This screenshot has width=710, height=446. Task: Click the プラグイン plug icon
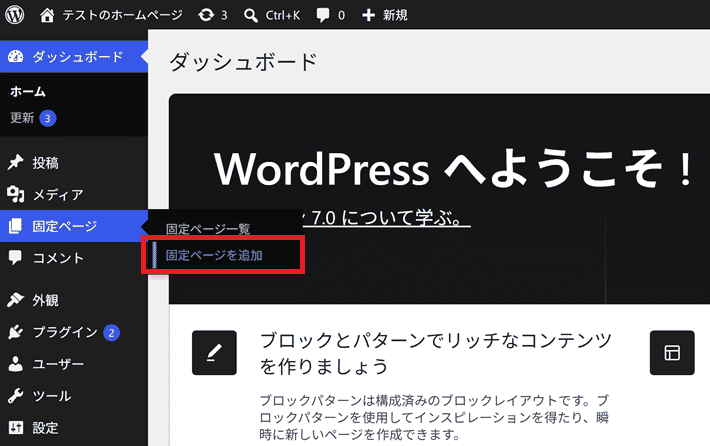click(15, 332)
